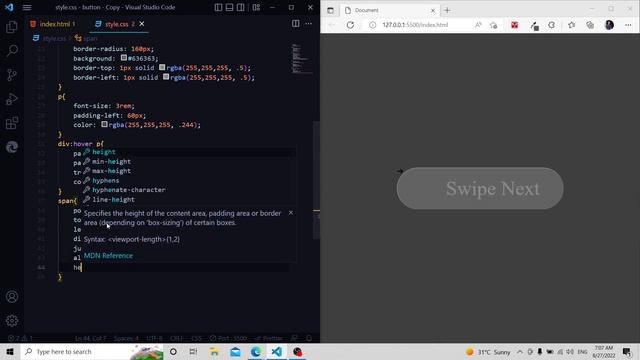The image size is (640, 360).
Task: Click the red extension icon in Edge
Action: (x=514, y=25)
